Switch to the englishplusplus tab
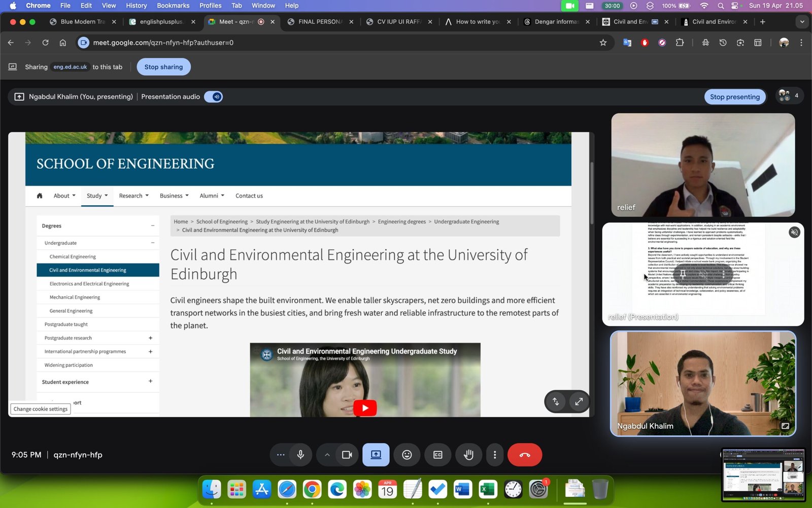This screenshot has width=812, height=508. pyautogui.click(x=162, y=22)
